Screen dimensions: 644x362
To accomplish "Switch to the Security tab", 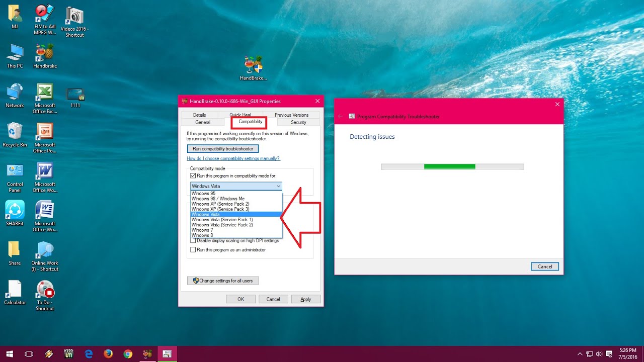I will click(x=298, y=122).
